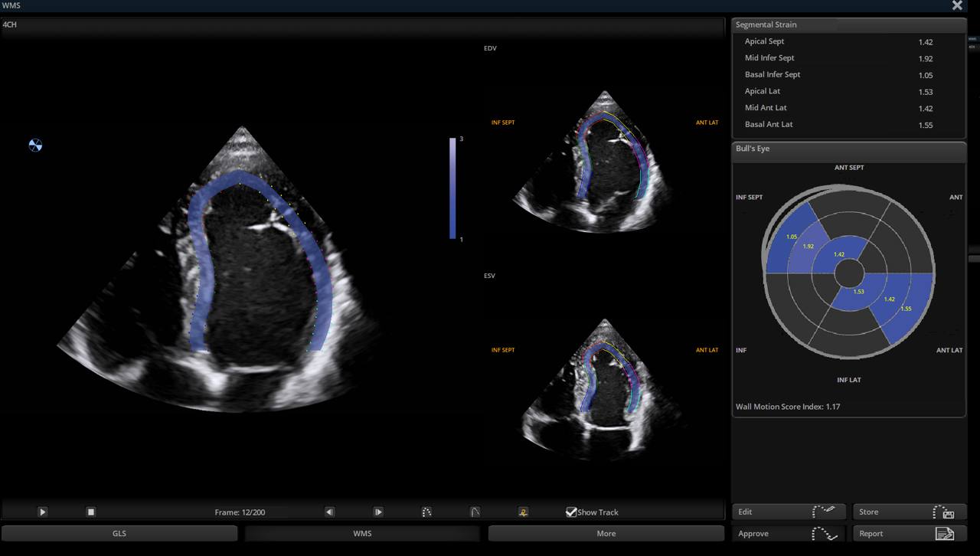Click Edit to modify the contour

(x=789, y=512)
